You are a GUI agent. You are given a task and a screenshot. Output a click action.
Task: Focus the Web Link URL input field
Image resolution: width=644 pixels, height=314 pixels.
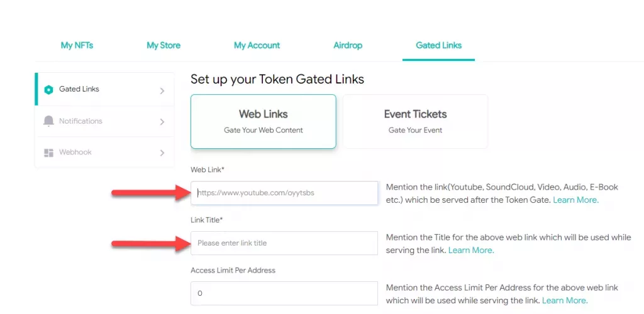point(284,193)
